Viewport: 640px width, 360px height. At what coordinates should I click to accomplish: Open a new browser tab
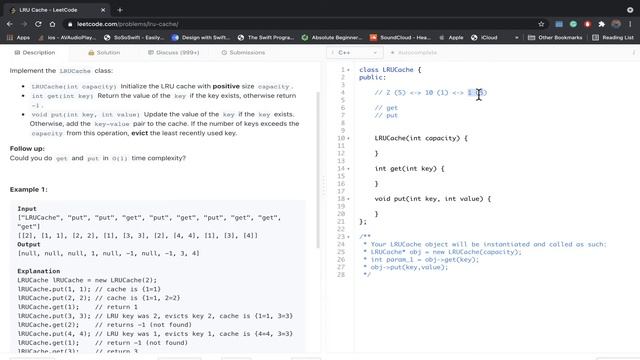pos(120,10)
